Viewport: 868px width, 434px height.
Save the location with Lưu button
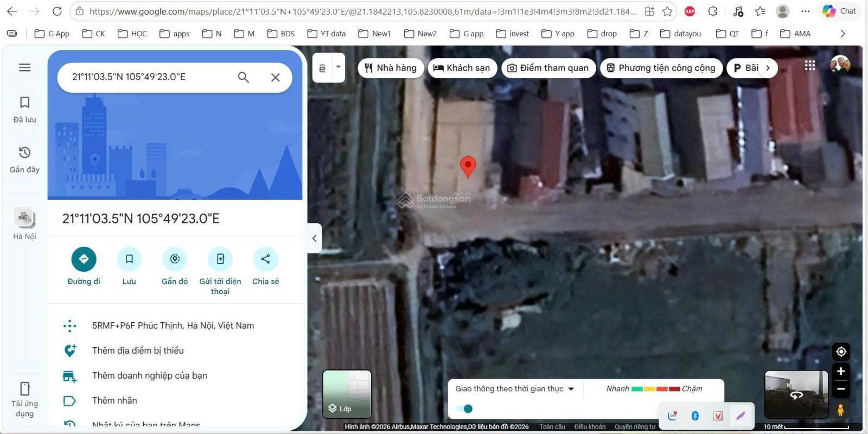(129, 266)
